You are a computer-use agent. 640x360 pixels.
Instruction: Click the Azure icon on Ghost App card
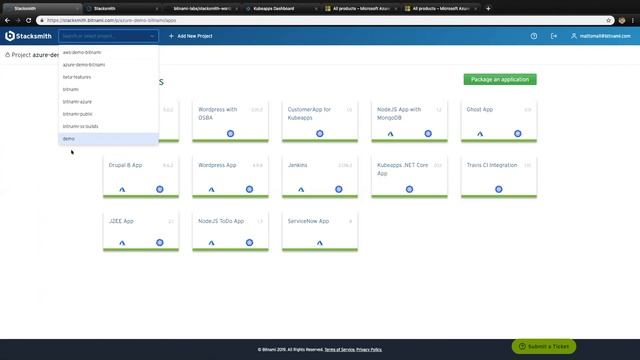pyautogui.click(x=480, y=133)
